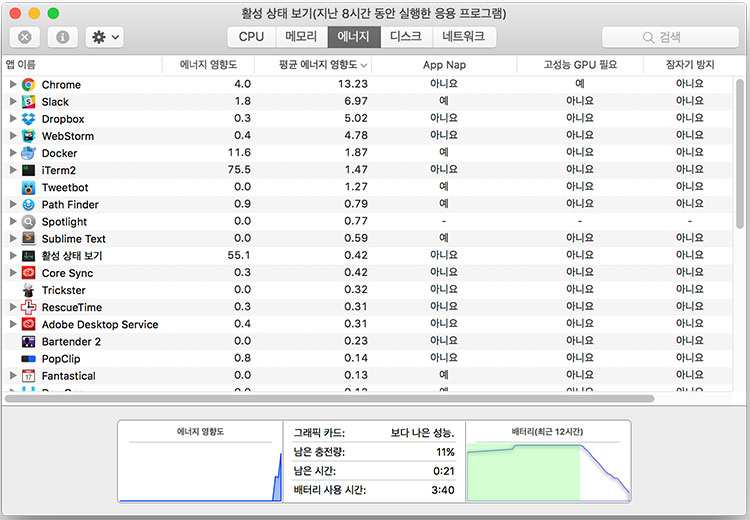Switch to the 네트워크 tab
The image size is (750, 520).
[x=464, y=37]
